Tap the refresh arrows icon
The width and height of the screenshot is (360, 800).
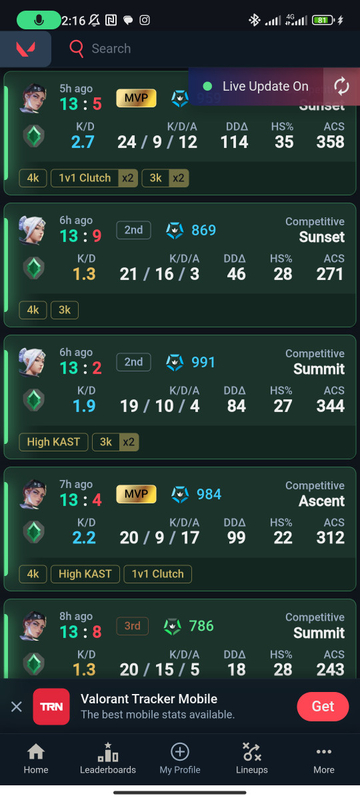tap(342, 86)
